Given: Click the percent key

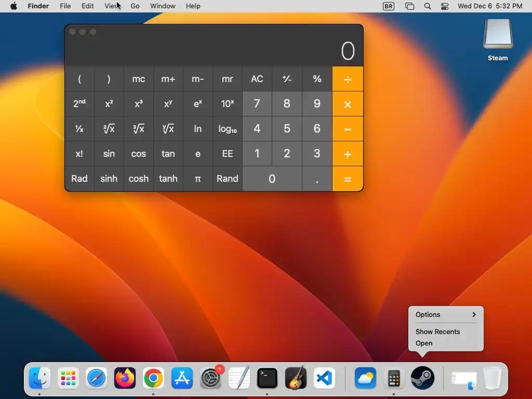Looking at the screenshot, I should tap(317, 79).
